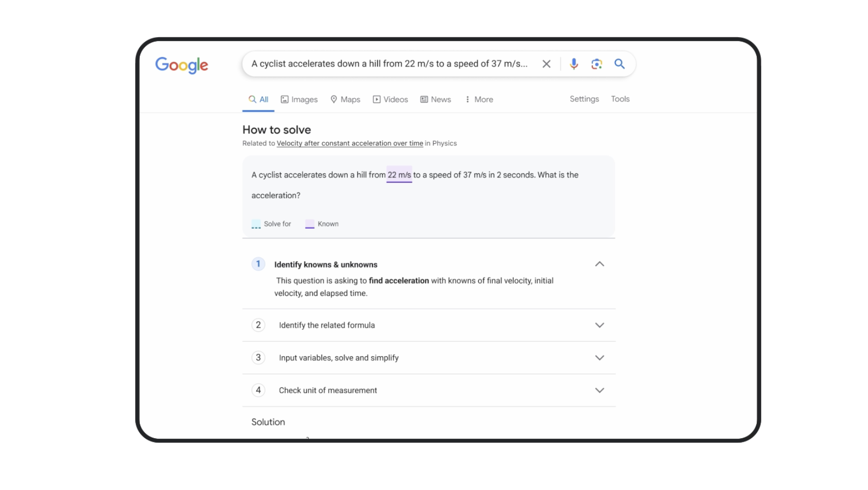868x490 pixels.
Task: Open the News tab
Action: pos(436,100)
